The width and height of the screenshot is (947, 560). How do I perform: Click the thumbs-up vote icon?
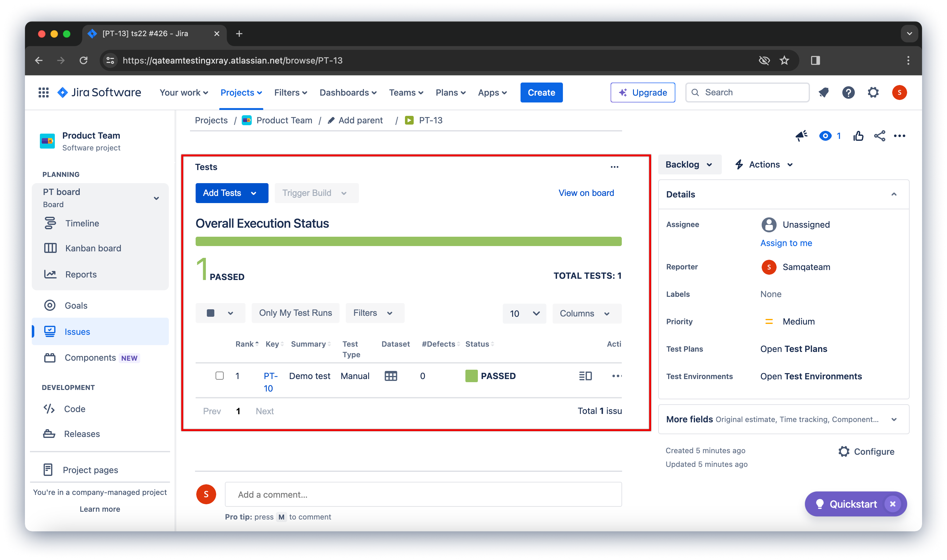858,136
